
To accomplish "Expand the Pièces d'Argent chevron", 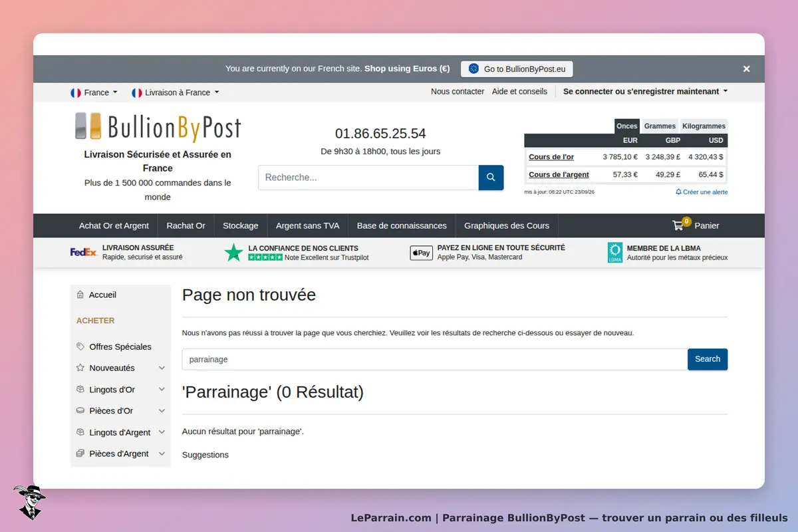I will point(162,454).
